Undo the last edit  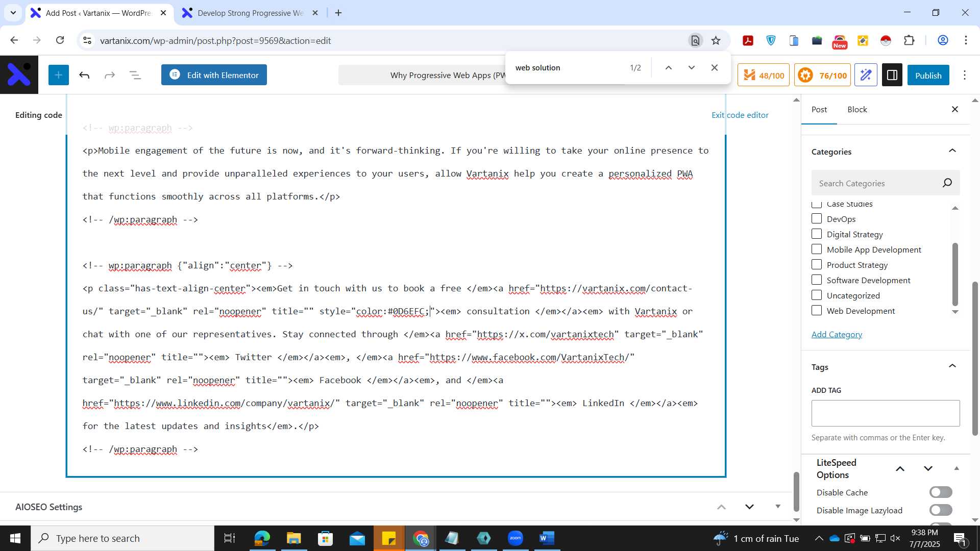pos(84,75)
